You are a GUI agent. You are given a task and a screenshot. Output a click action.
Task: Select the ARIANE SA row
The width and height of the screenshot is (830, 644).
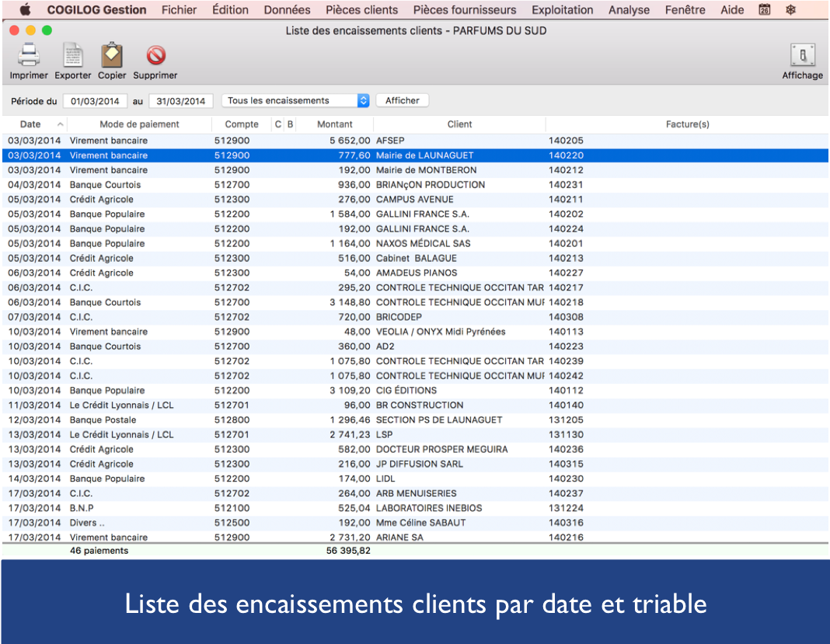pos(415,537)
